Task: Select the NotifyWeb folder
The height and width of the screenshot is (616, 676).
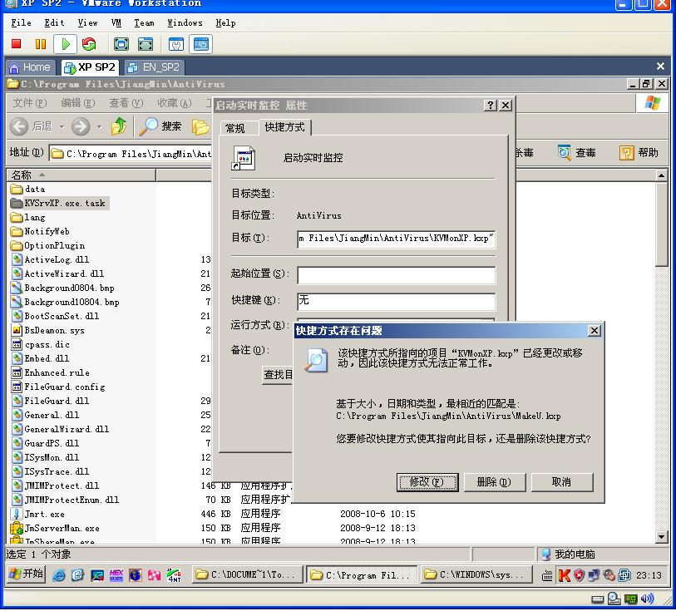Action: coord(40,231)
